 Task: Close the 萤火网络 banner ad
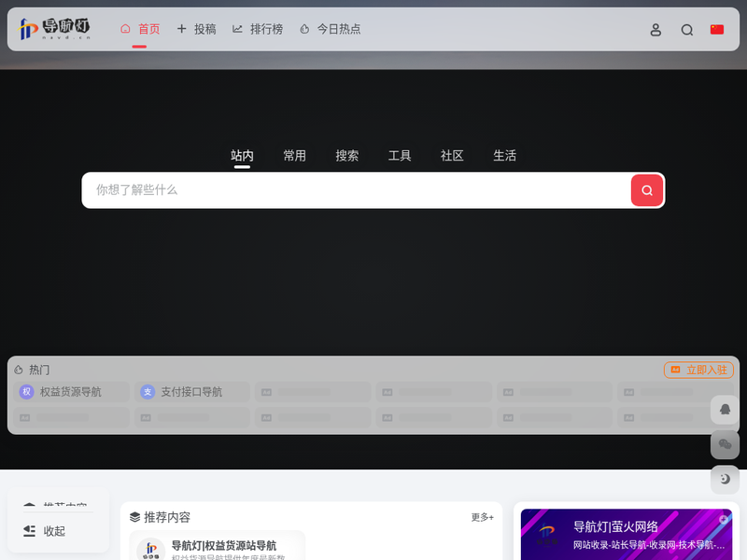pos(723,519)
